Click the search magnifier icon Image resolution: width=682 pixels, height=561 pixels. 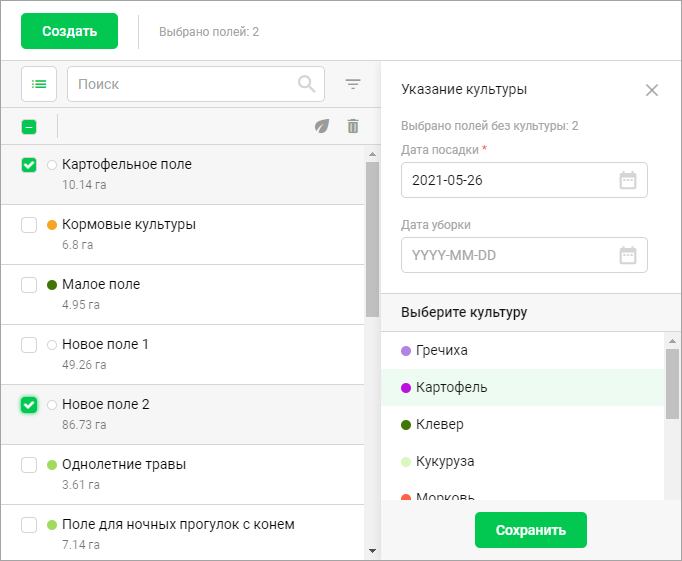point(307,84)
